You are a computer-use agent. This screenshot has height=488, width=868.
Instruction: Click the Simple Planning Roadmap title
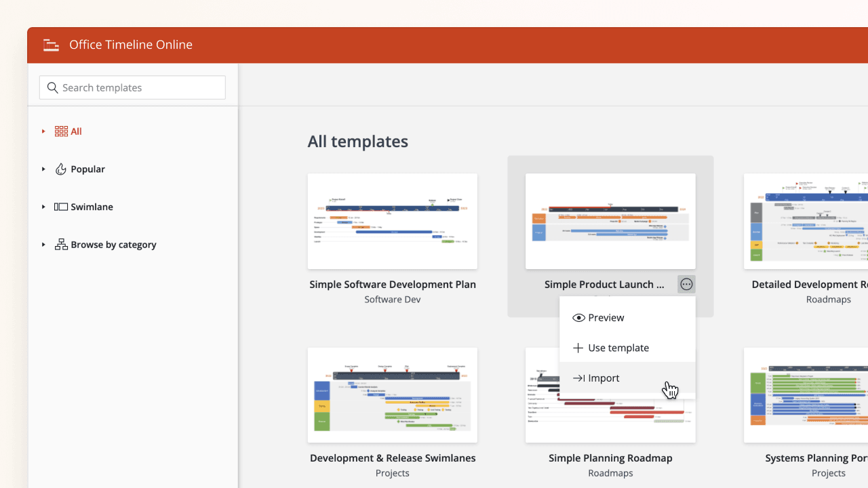tap(610, 458)
